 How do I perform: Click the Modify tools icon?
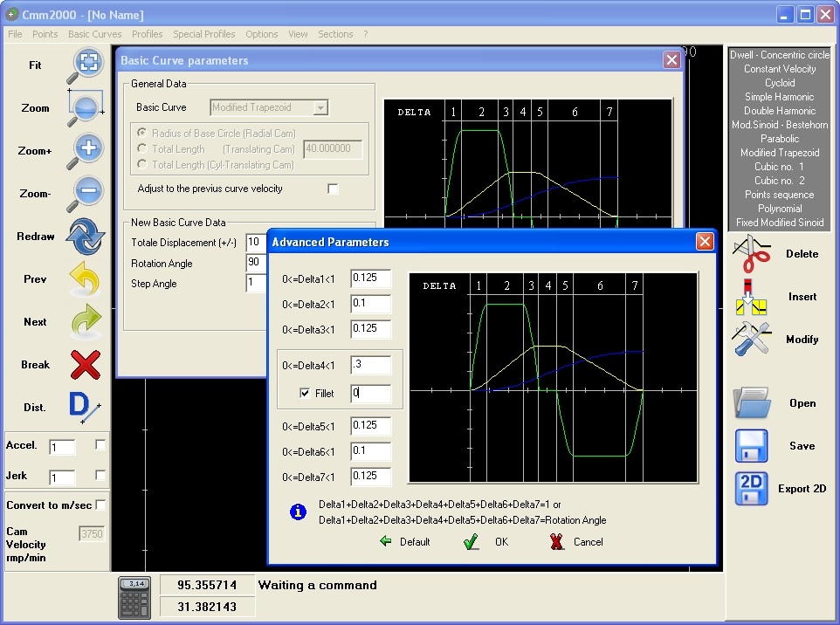[x=752, y=339]
